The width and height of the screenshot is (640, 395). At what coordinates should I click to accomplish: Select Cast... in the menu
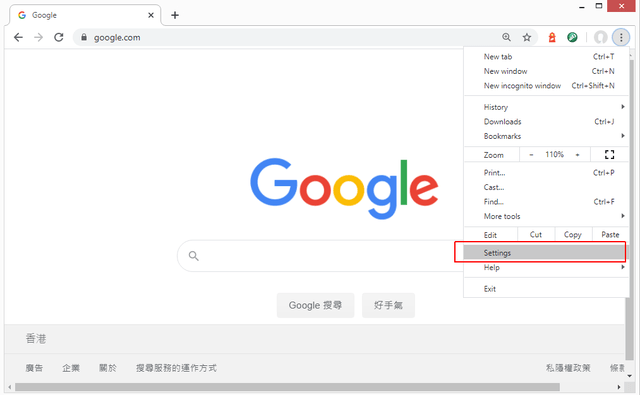click(x=546, y=187)
